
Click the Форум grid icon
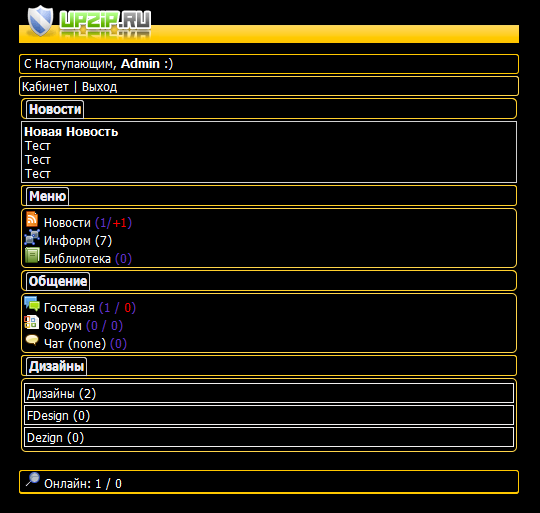[31, 323]
